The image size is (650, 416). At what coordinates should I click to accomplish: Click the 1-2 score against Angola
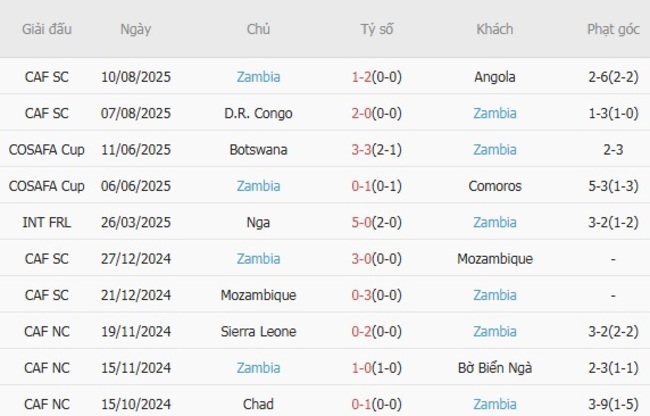point(363,76)
